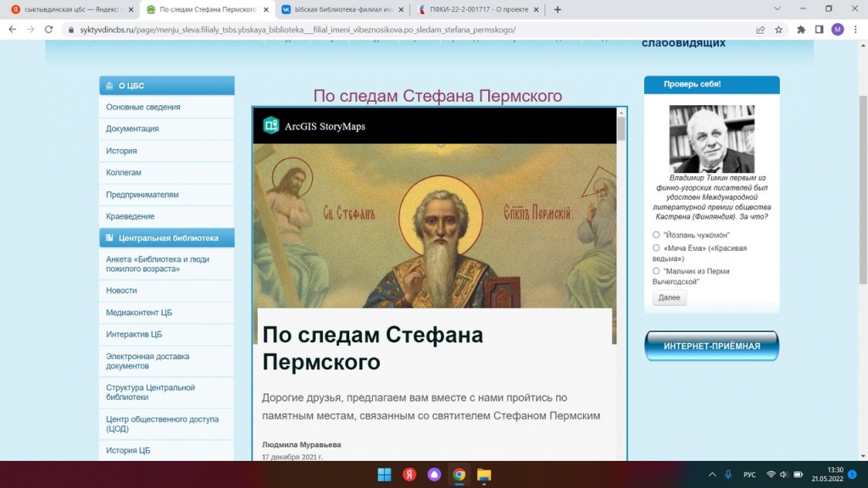The width and height of the screenshot is (868, 488).
Task: Open Wi-Fi network settings in tray
Action: 770,474
